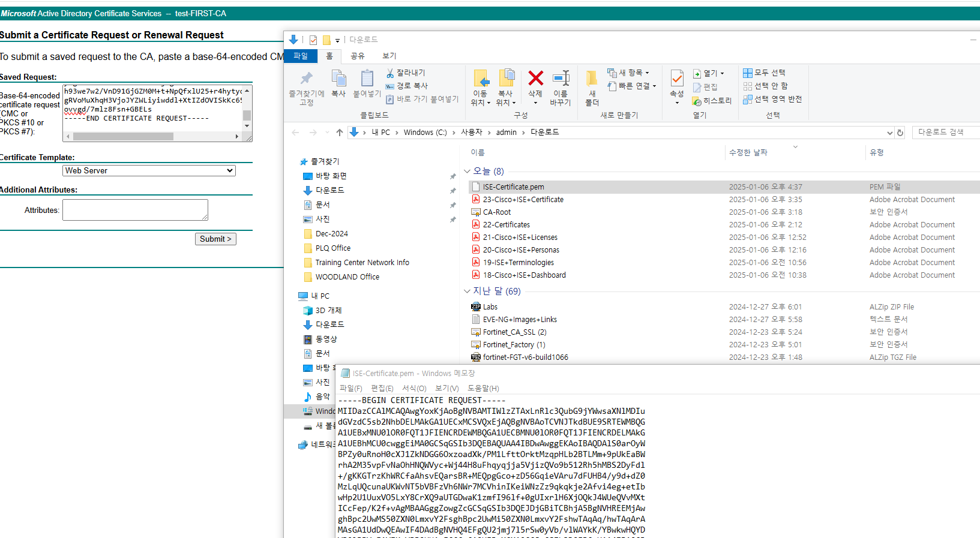The image size is (980, 538).
Task: Click the History icon in the ribbon
Action: click(x=697, y=101)
